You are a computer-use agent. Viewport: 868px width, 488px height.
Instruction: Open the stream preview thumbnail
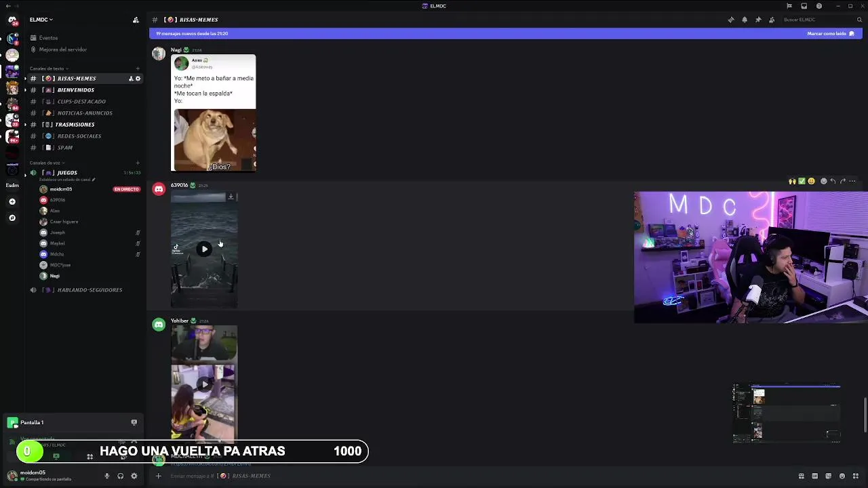[x=787, y=414]
